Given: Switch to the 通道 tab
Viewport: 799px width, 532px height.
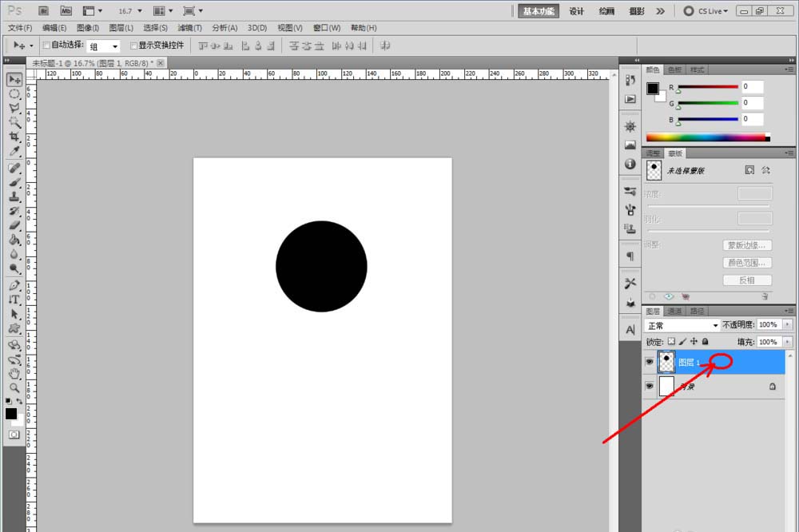Looking at the screenshot, I should point(674,311).
